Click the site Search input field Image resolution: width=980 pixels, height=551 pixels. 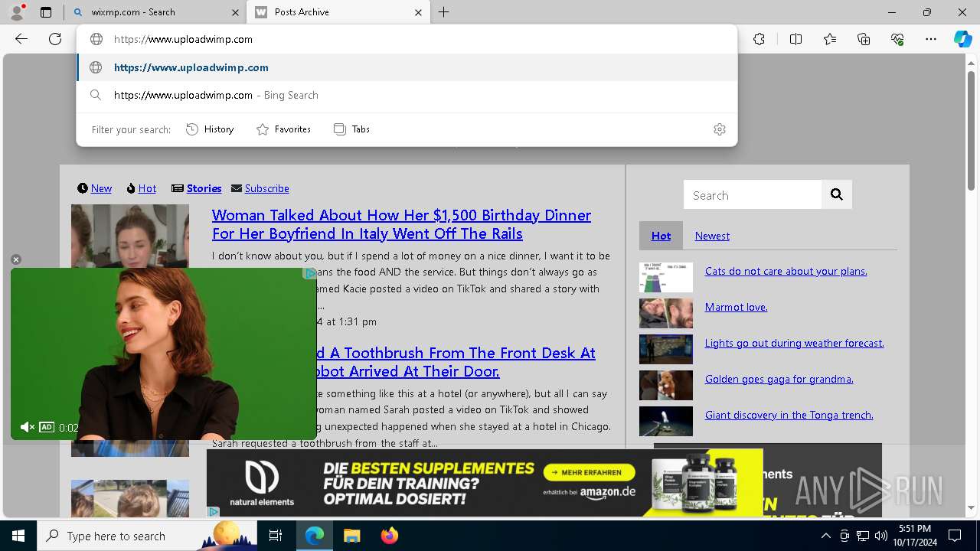pyautogui.click(x=753, y=195)
